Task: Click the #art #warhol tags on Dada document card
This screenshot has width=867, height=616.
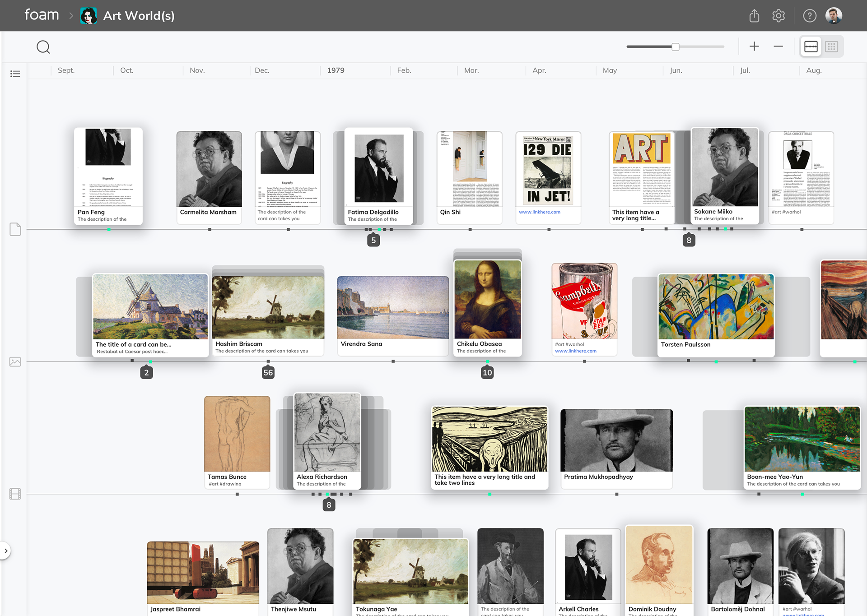Action: [x=786, y=212]
